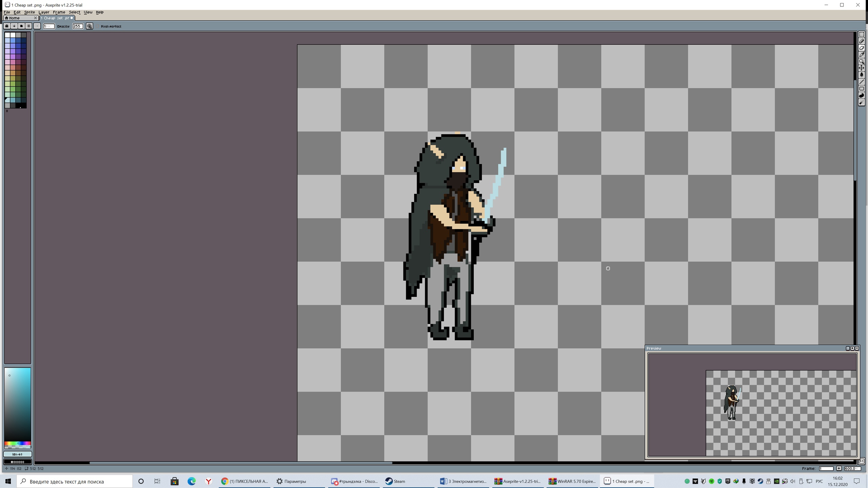Viewport: 868px width, 488px height.
Task: Select the Pencil tool
Action: [862, 41]
